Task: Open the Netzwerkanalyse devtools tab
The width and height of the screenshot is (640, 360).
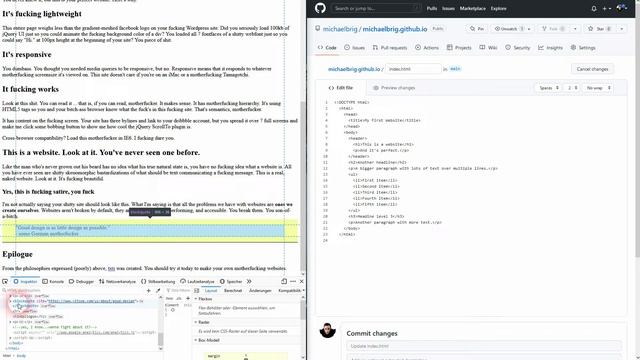Action: (x=117, y=282)
